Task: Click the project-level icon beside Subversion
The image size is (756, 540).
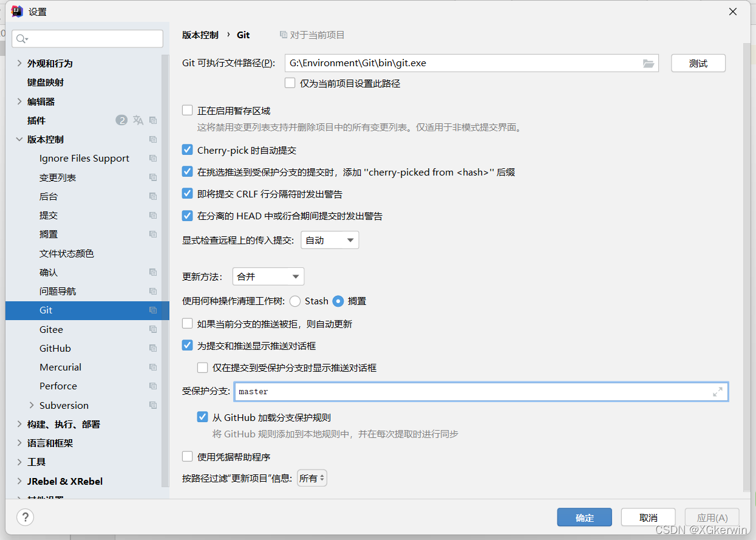Action: click(x=153, y=405)
